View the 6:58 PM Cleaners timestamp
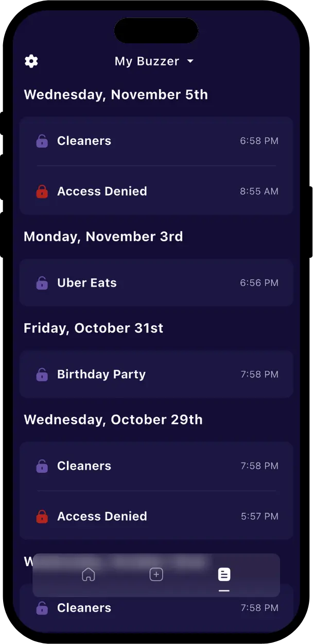The image size is (313, 644). [x=259, y=140]
